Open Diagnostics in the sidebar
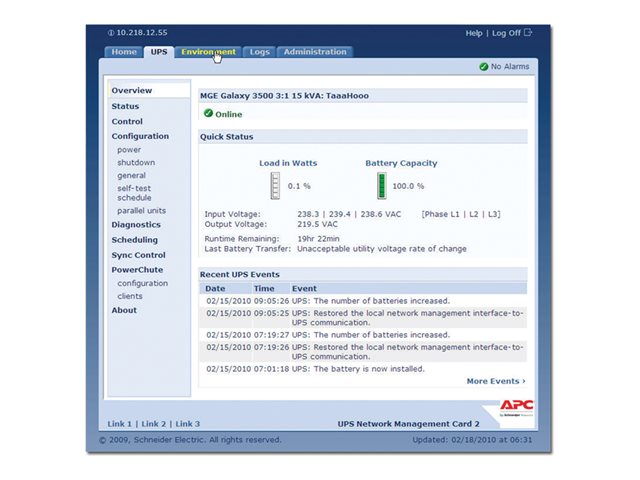The image size is (640, 480). click(136, 225)
